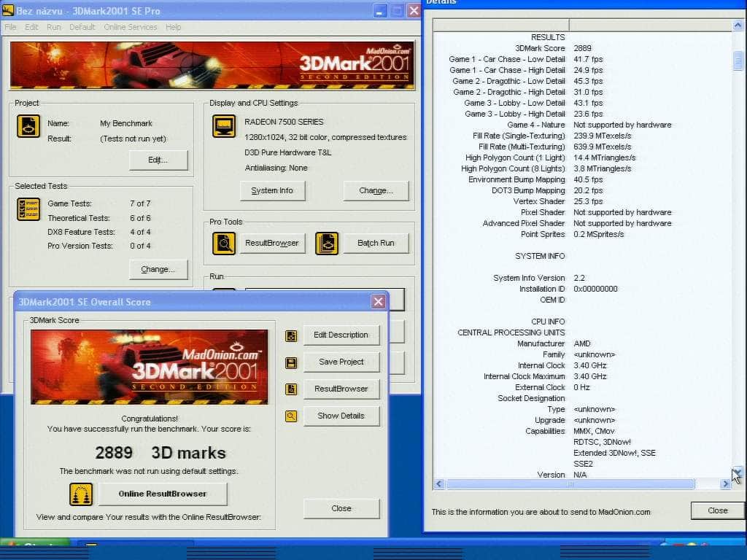Click the System Info button
Image resolution: width=747 pixels, height=560 pixels.
coord(272,190)
